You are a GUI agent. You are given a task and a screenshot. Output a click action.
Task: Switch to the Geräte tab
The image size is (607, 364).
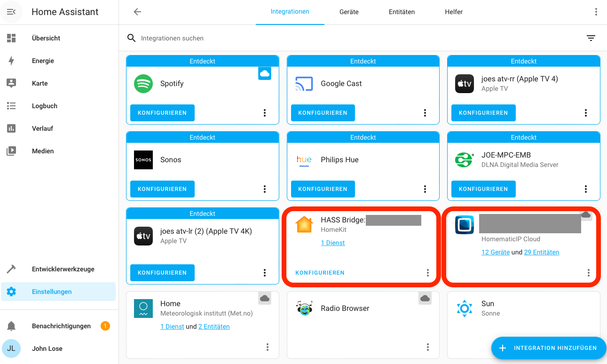point(349,12)
